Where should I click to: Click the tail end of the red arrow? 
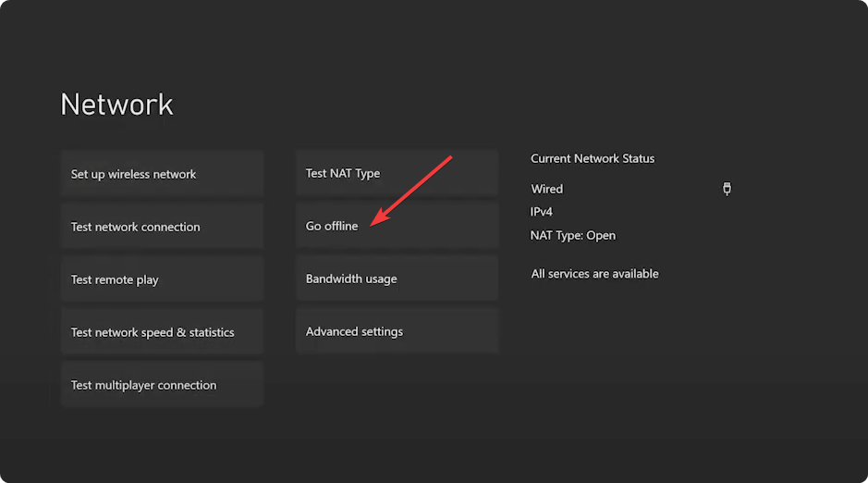point(449,158)
